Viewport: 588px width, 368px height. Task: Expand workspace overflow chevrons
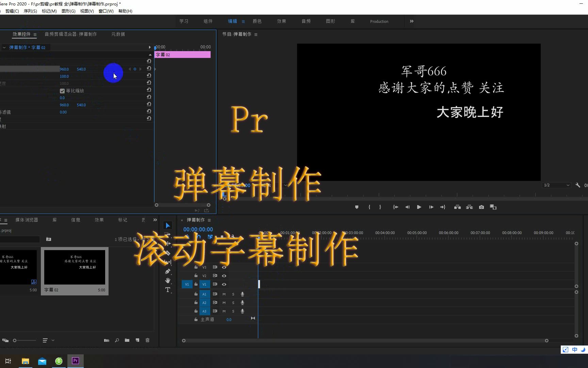tap(412, 21)
